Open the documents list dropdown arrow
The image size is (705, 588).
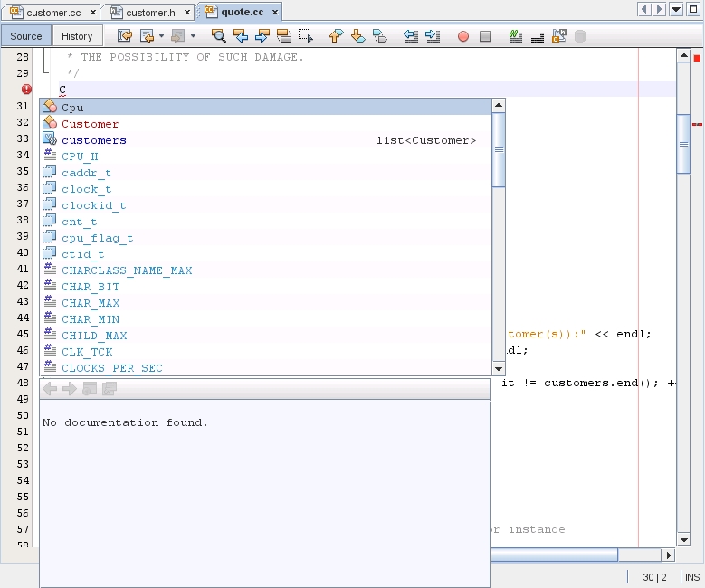676,9
